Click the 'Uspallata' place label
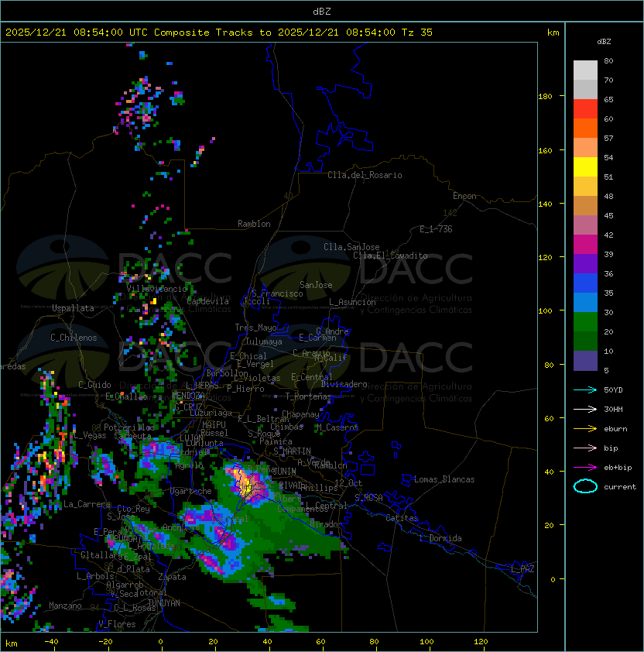 point(74,308)
